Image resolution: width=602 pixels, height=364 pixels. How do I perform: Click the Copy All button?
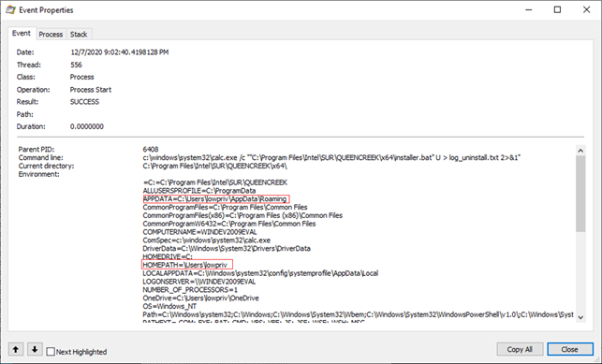coord(520,349)
